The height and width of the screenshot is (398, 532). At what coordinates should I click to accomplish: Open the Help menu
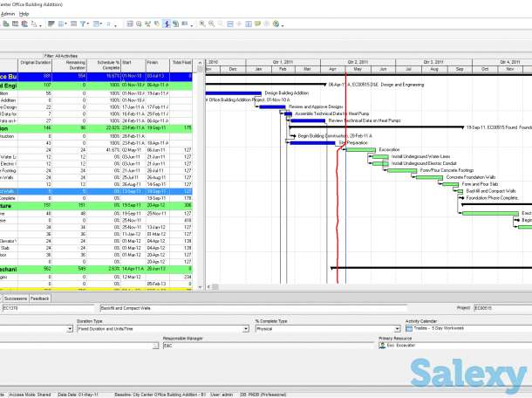24,14
